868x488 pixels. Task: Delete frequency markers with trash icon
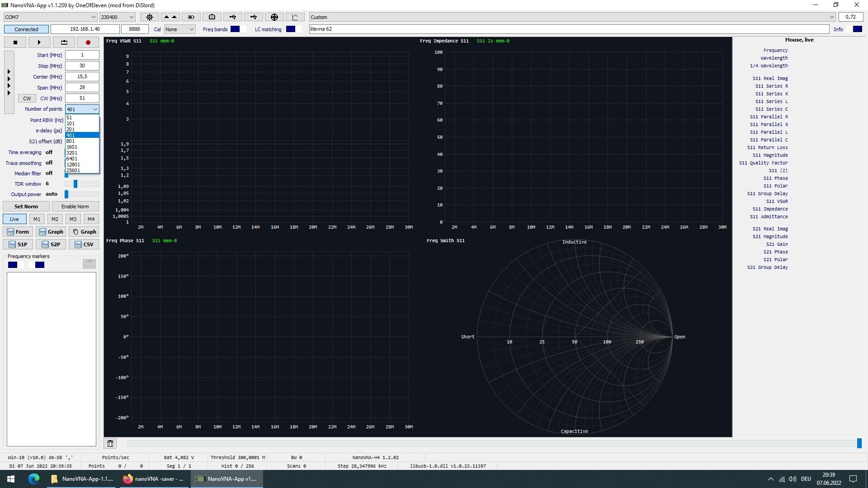pos(90,264)
